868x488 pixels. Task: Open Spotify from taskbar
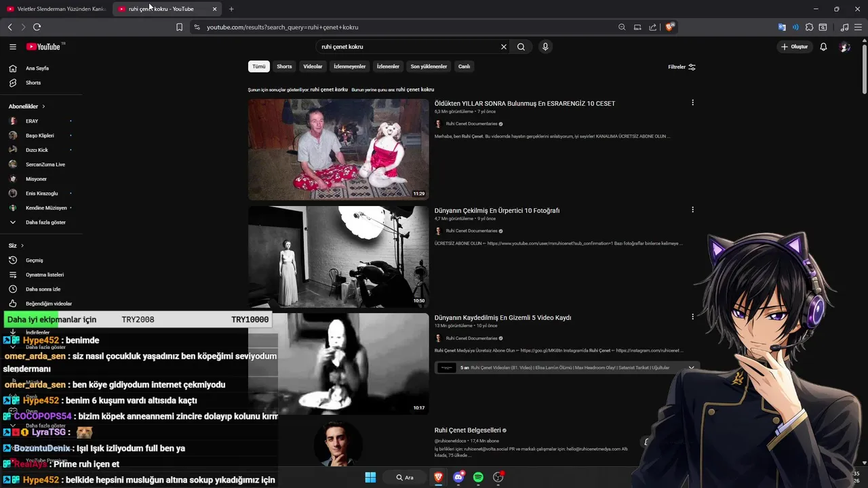[478, 477]
